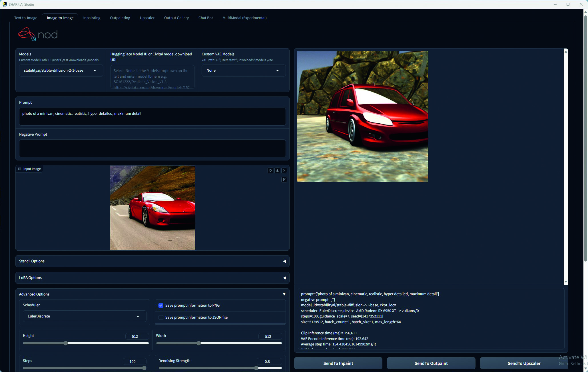Click the SendTo Inpaint button
Screen dimensions: 588x372
338,363
